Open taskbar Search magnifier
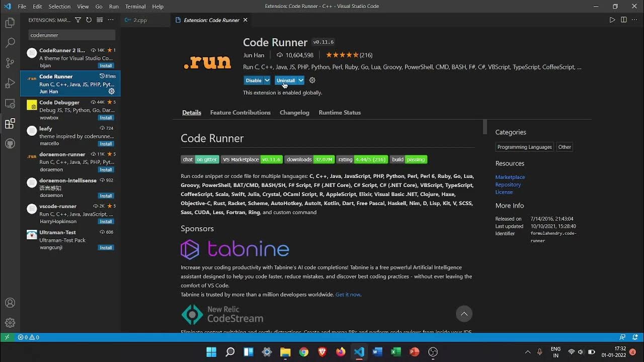Image resolution: width=644 pixels, height=362 pixels. click(x=230, y=352)
